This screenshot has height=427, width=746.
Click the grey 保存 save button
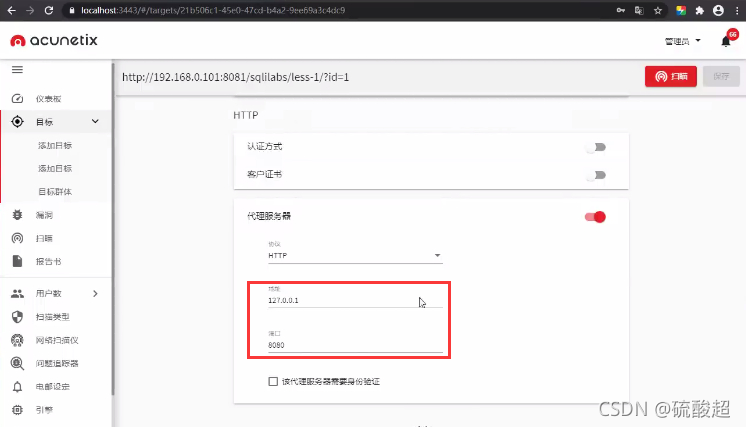[x=721, y=76]
